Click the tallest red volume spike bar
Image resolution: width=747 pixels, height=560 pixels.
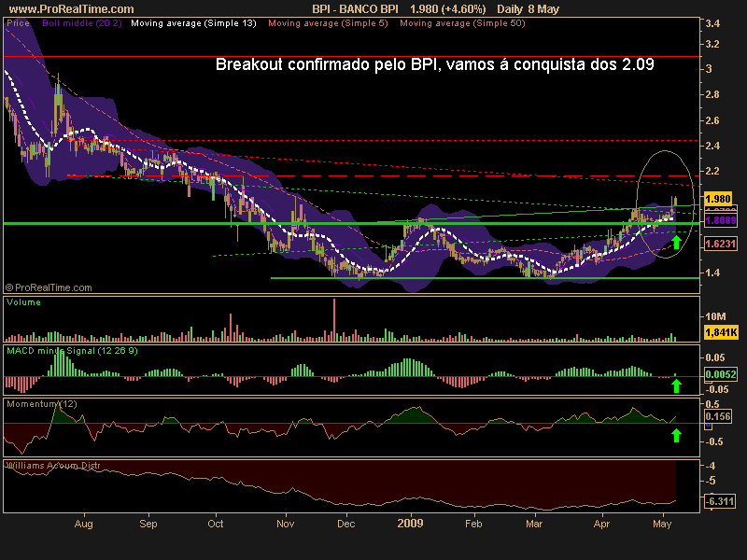point(334,320)
